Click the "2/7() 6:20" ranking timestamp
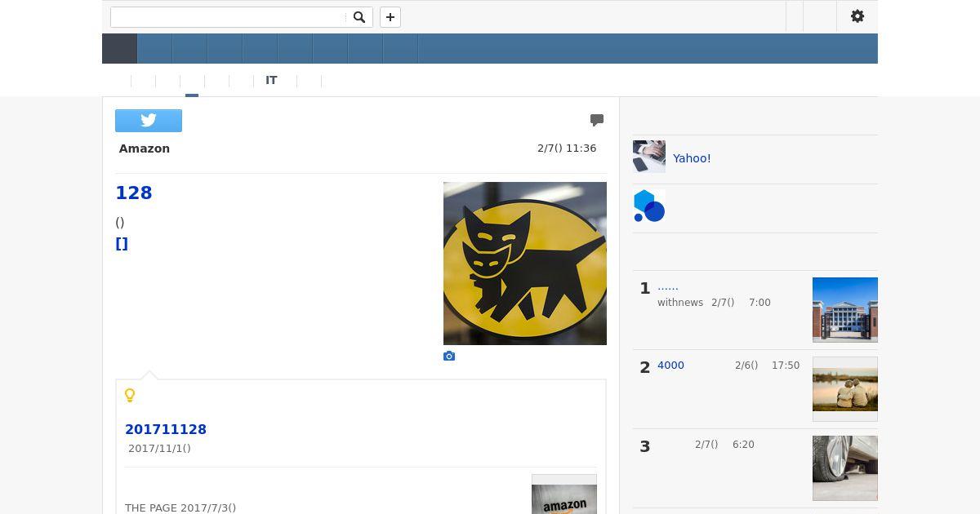The image size is (980, 514). 724,445
